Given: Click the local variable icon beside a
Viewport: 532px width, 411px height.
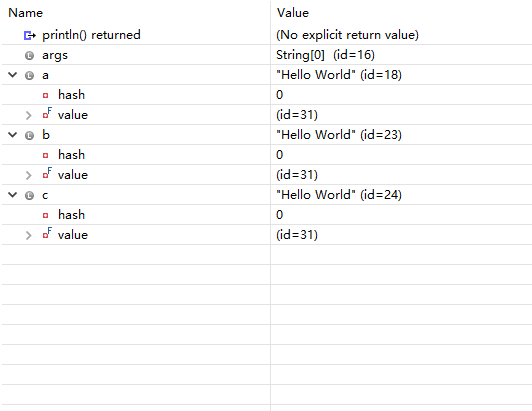Looking at the screenshot, I should (30, 75).
